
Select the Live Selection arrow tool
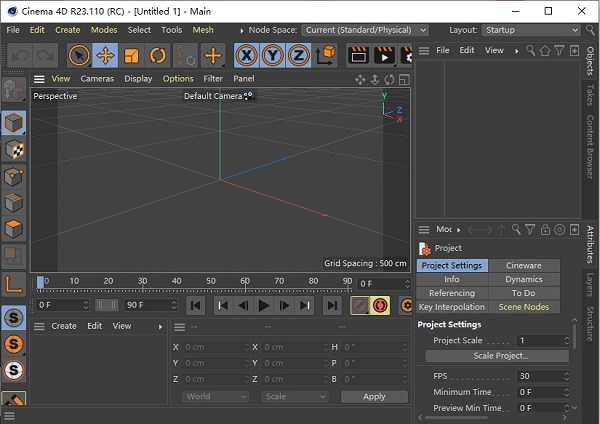coord(79,55)
